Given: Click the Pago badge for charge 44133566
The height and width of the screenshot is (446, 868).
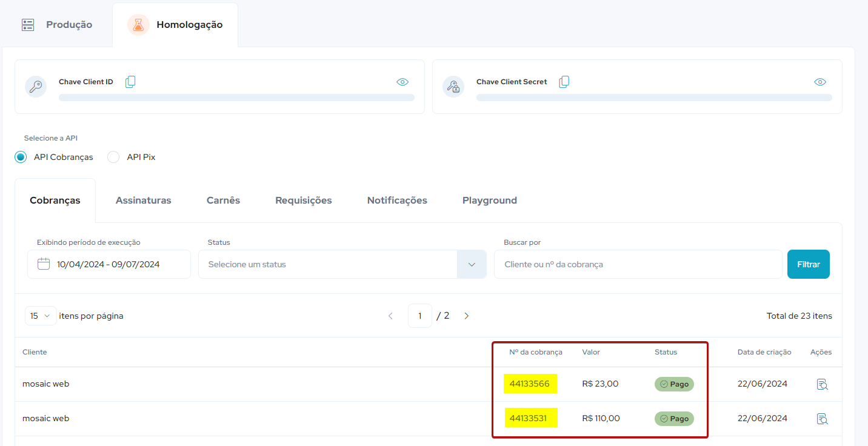Looking at the screenshot, I should (674, 384).
